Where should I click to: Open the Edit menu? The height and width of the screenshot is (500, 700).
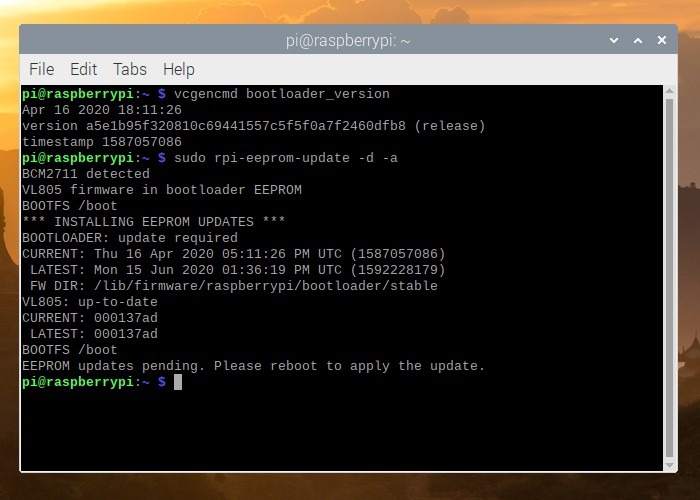pos(83,69)
